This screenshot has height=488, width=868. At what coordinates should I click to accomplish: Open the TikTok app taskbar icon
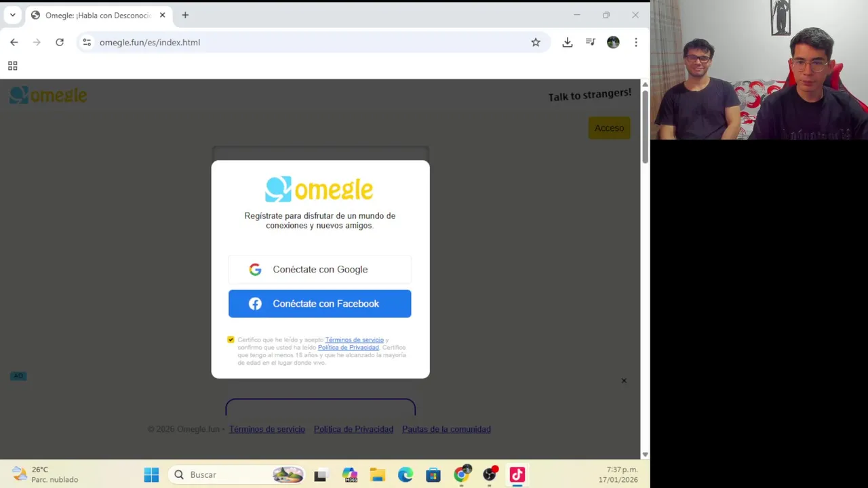pos(517,474)
